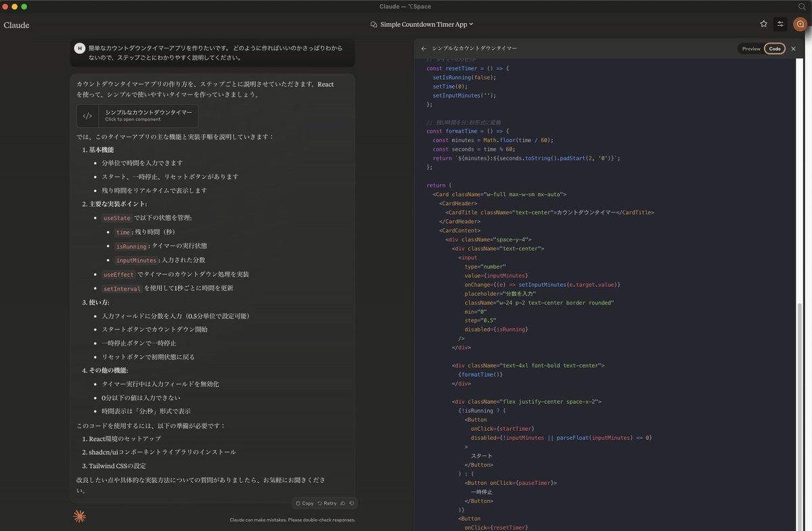This screenshot has height=531, width=812.
Task: Go back using the artifact panel arrow
Action: (x=424, y=49)
